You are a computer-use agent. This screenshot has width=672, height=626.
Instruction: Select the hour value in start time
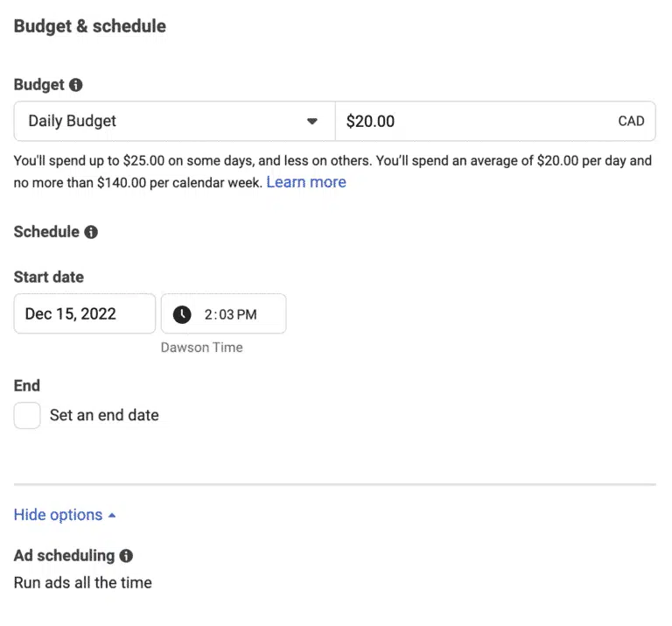tap(209, 314)
